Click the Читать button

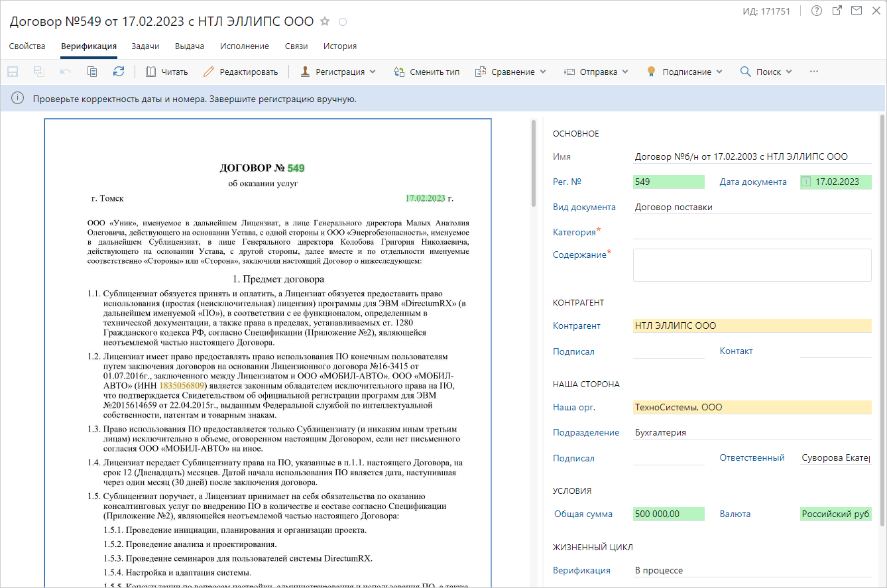coord(167,72)
